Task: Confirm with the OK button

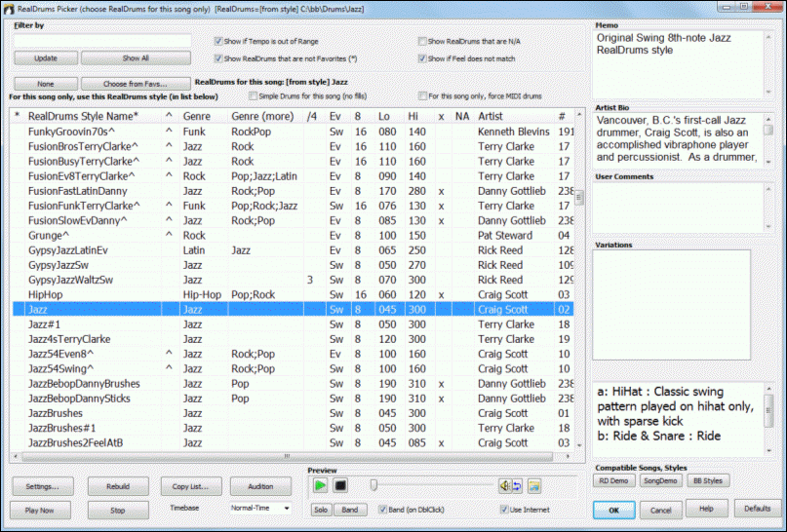Action: tap(613, 510)
